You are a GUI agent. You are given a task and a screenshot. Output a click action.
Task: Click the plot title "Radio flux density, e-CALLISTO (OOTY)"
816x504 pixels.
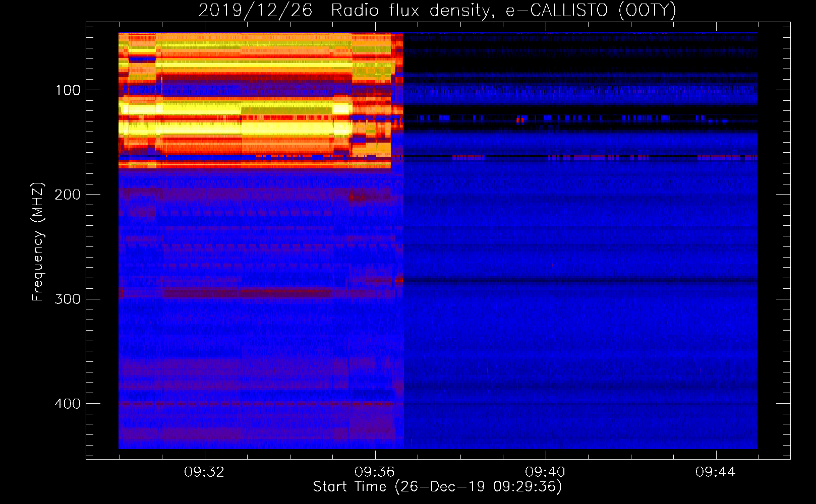(503, 11)
